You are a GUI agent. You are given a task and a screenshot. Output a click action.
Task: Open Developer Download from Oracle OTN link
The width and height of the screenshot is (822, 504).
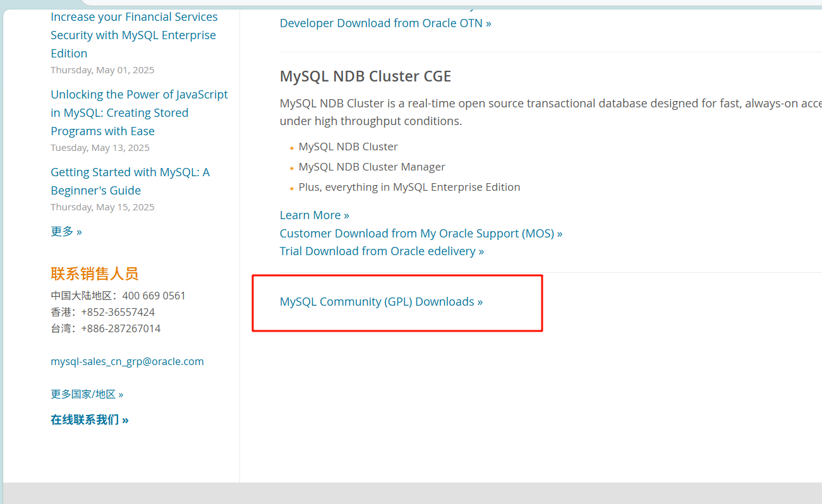[x=385, y=23]
